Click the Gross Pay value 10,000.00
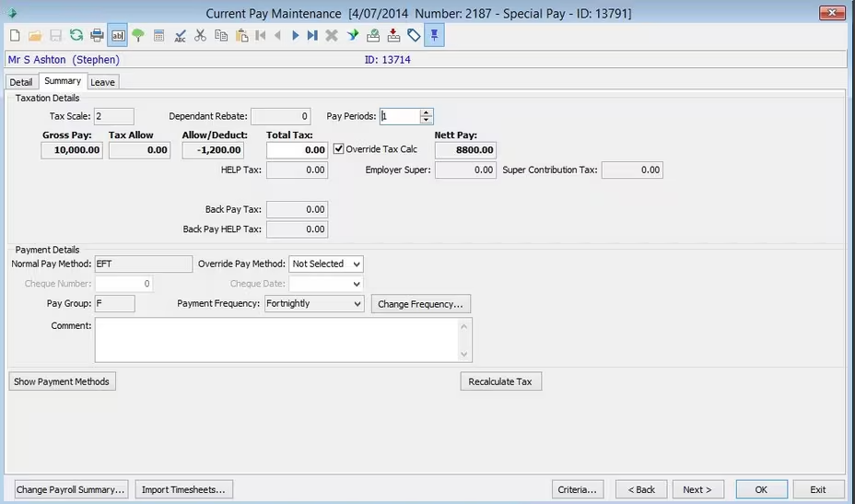 point(72,150)
